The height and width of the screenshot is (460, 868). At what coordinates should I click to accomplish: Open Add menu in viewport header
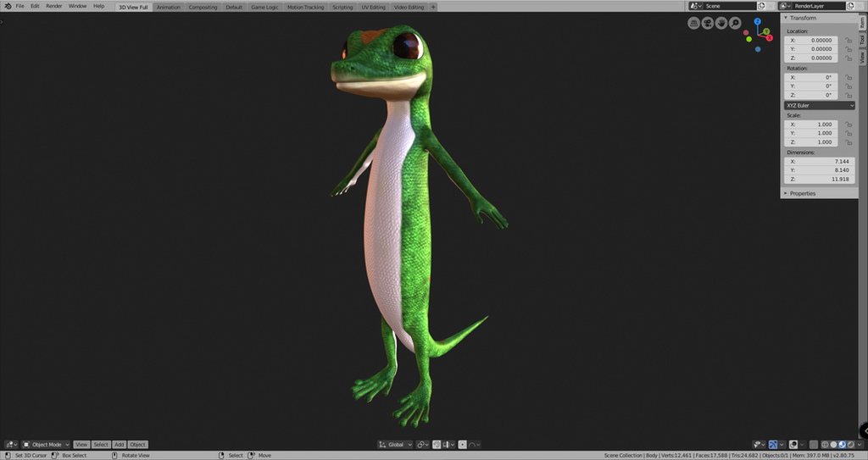(119, 445)
